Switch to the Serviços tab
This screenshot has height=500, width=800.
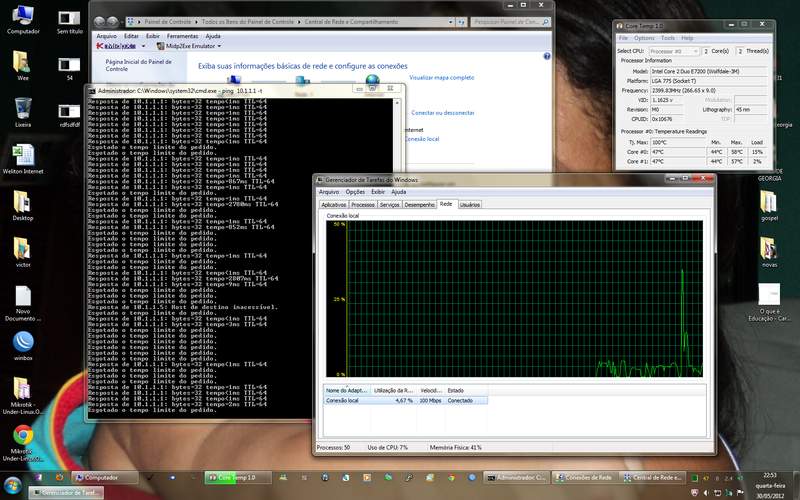coord(390,205)
